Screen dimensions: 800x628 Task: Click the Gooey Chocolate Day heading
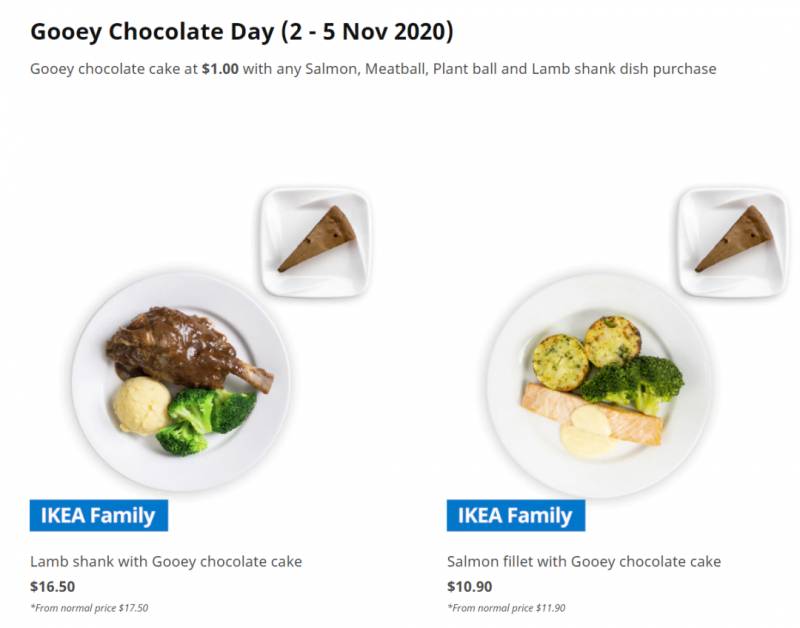pos(242,32)
